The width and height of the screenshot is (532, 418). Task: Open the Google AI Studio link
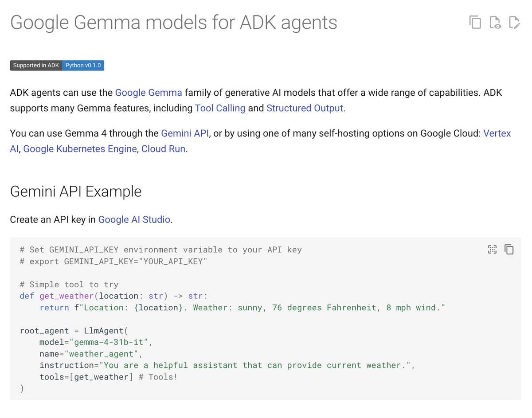134,219
